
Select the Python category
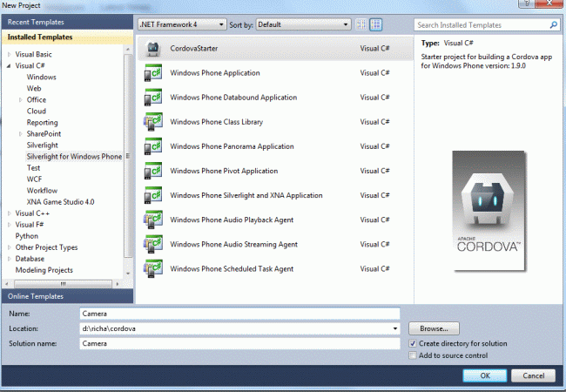[x=27, y=236]
